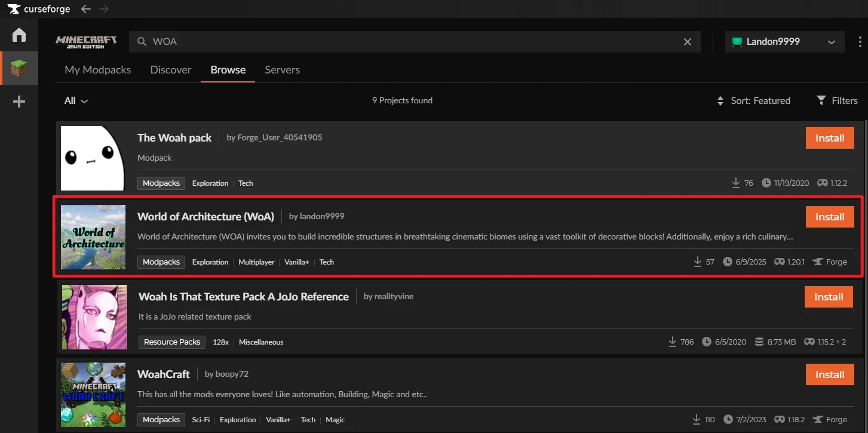Open World of Architecture (WoA) title
The height and width of the screenshot is (433, 868).
(206, 216)
